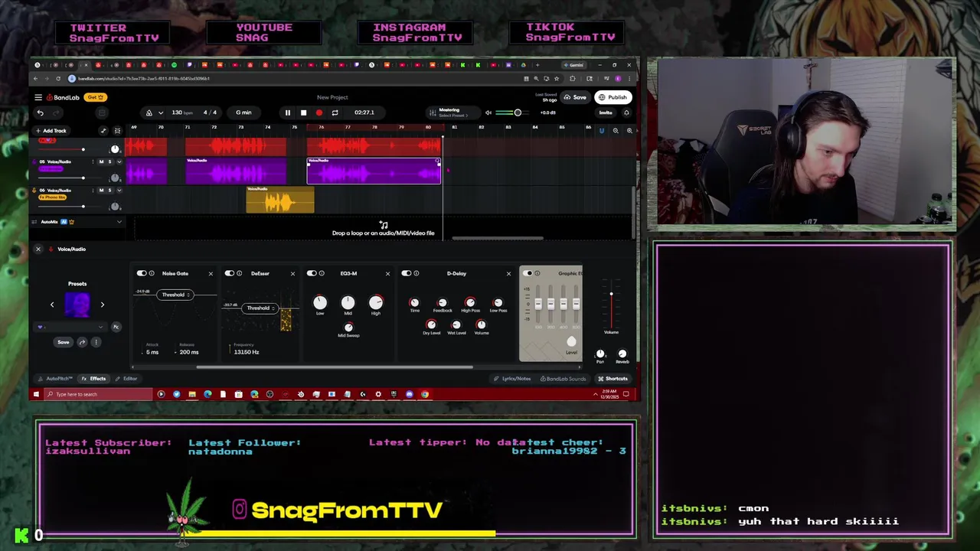The image size is (980, 551).
Task: Click the Add Track button
Action: [x=51, y=131]
